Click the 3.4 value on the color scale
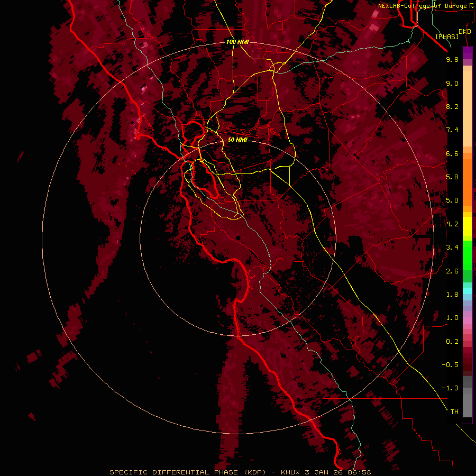 click(x=452, y=248)
